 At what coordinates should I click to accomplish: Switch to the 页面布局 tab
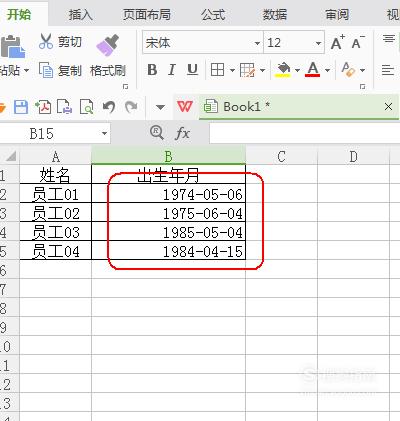147,15
